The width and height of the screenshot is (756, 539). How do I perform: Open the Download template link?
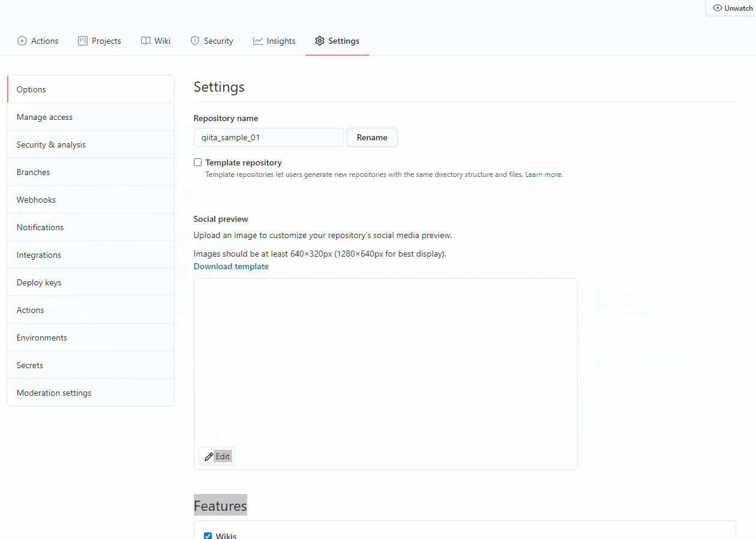(231, 266)
